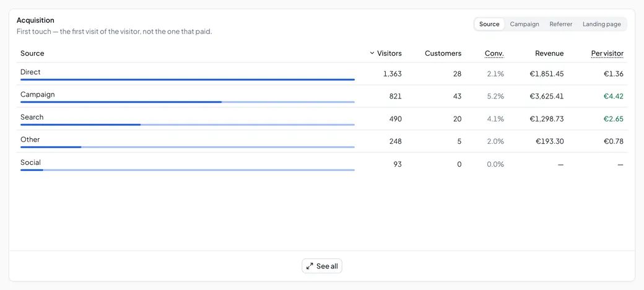Image resolution: width=644 pixels, height=290 pixels.
Task: Click the Search row progress bar
Action: tap(188, 125)
